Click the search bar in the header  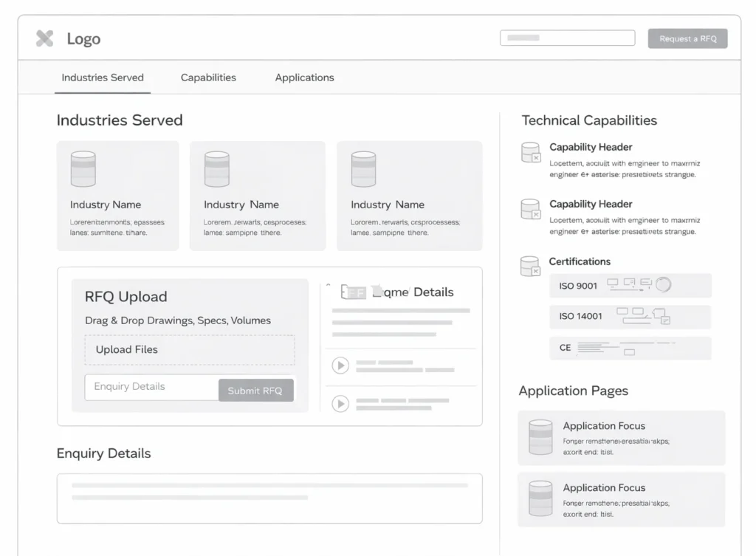pos(567,37)
